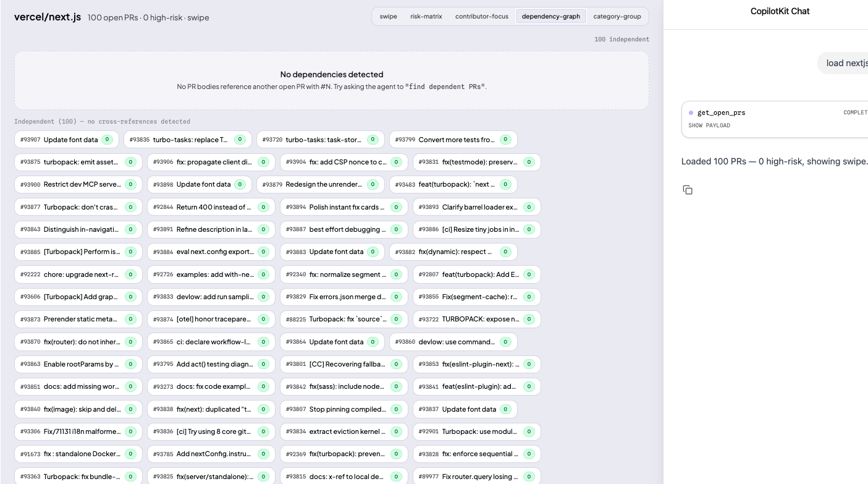Select PR #93273 docs: fix code example

coord(211,386)
